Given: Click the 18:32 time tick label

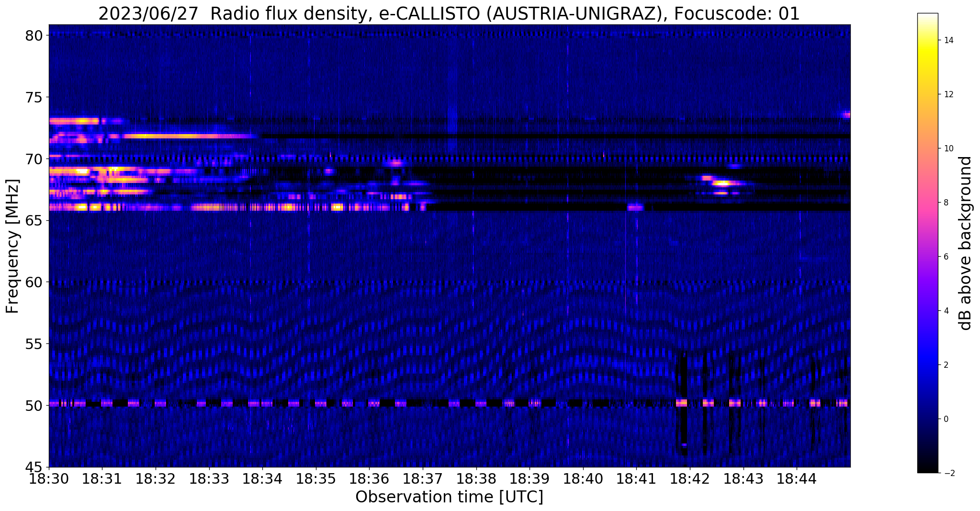Looking at the screenshot, I should [x=156, y=478].
